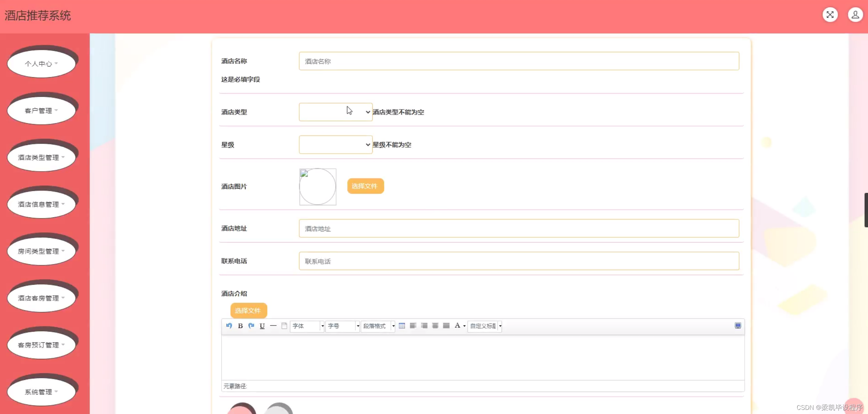Open the font color arrow dropdown

tap(464, 326)
